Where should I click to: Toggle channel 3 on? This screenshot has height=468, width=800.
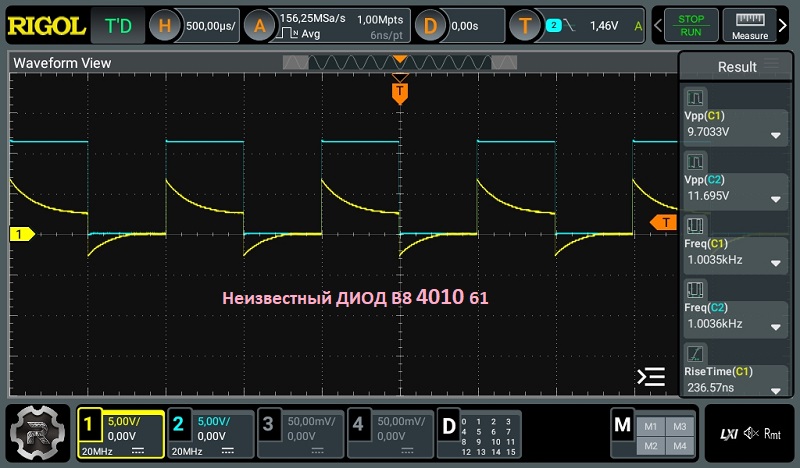pos(299,434)
